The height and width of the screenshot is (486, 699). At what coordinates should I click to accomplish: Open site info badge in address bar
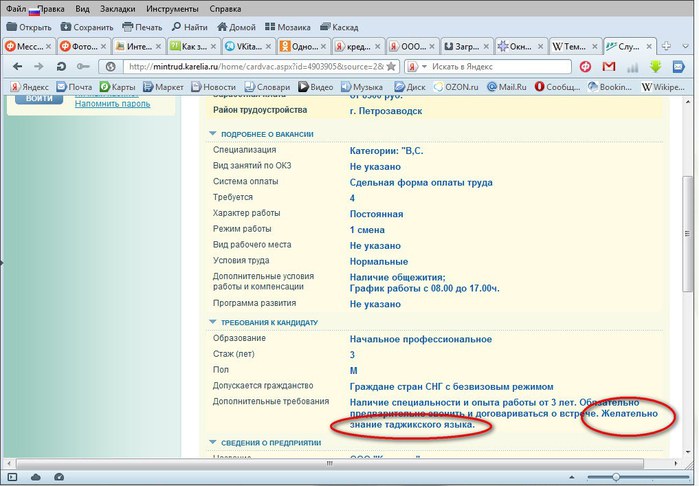coord(111,66)
